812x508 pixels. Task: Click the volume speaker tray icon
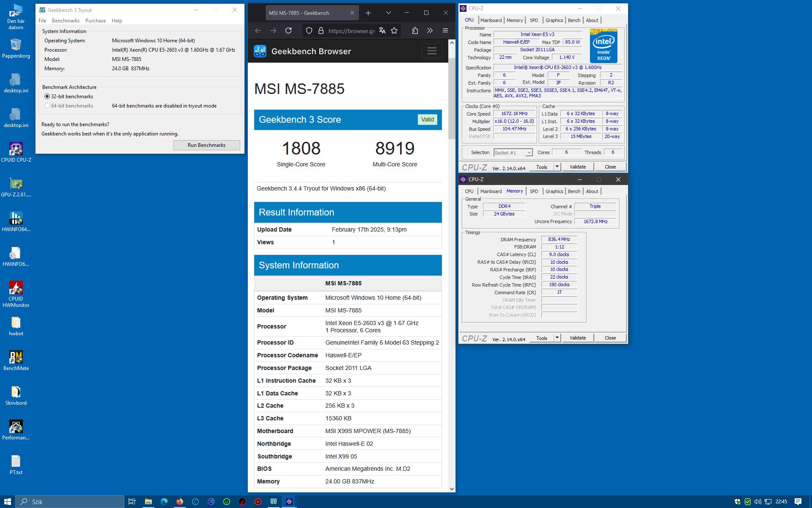coord(757,502)
